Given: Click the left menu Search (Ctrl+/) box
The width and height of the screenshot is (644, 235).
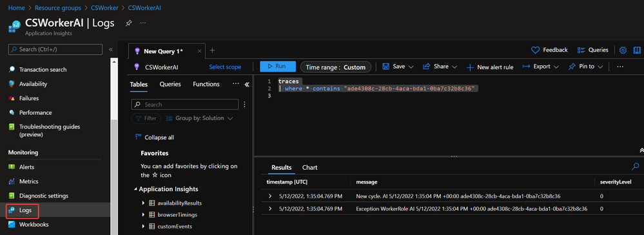Looking at the screenshot, I should [x=55, y=49].
